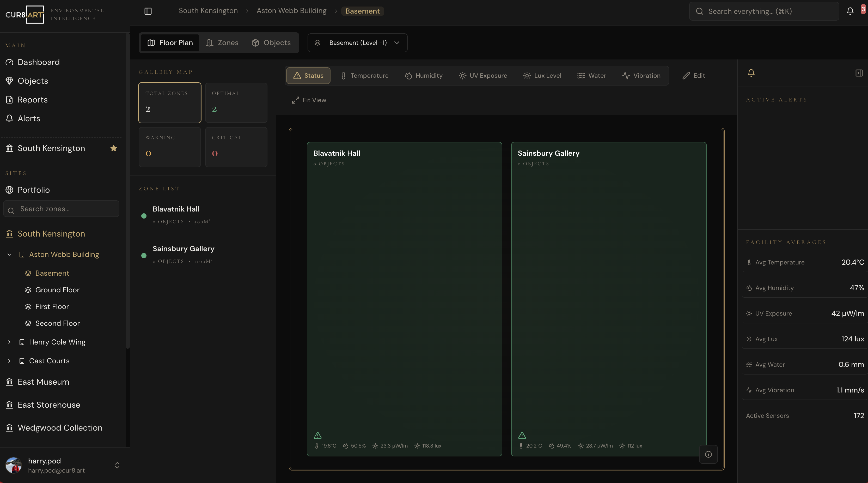Viewport: 868px width, 483px height.
Task: Open the Portfolio link
Action: click(x=33, y=190)
